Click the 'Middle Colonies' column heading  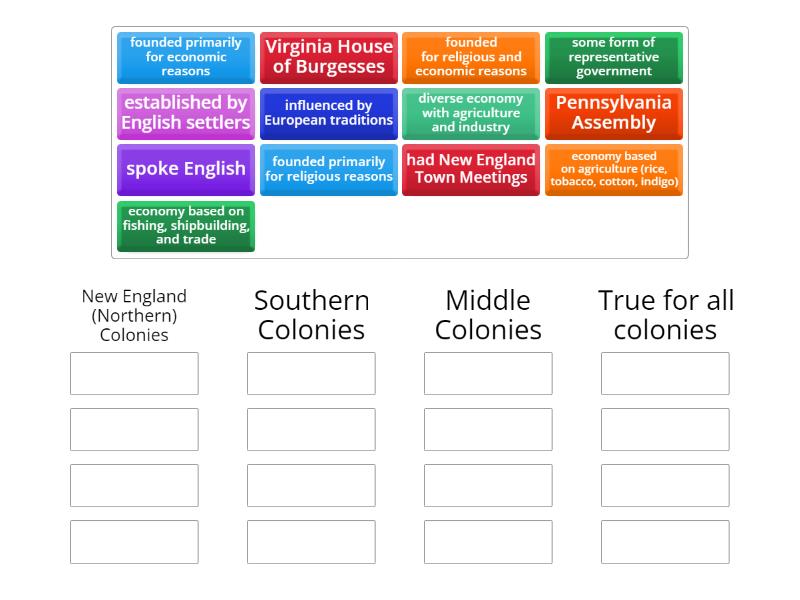click(x=487, y=314)
